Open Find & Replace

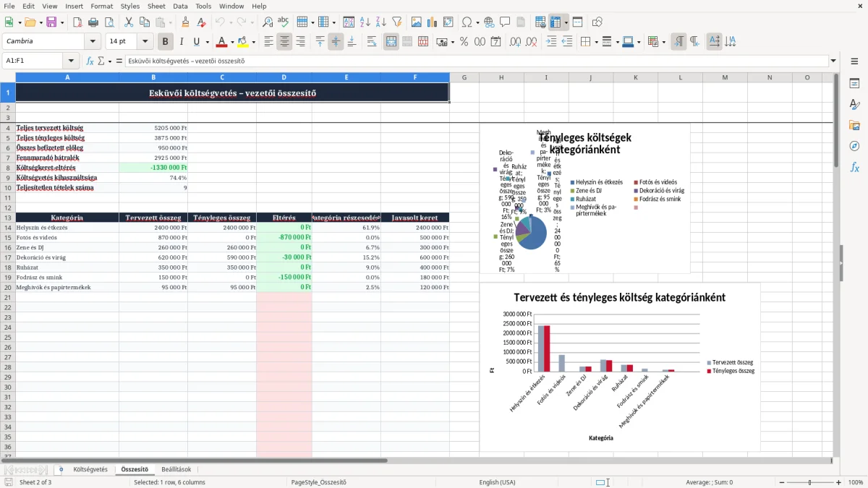(268, 22)
